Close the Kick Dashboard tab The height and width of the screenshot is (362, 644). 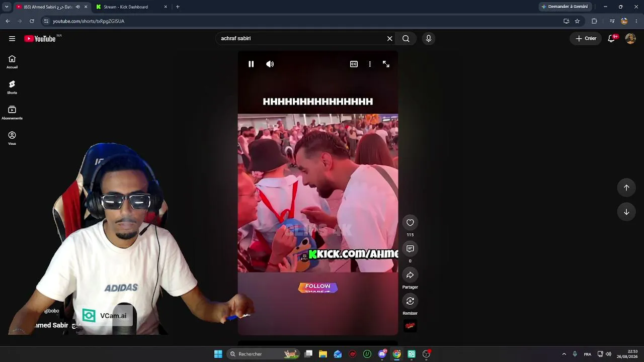click(x=166, y=7)
